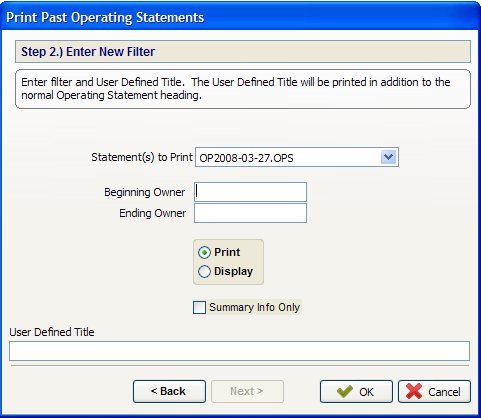This screenshot has width=481, height=418.
Task: Click the Beginning Owner text field
Action: [250, 192]
